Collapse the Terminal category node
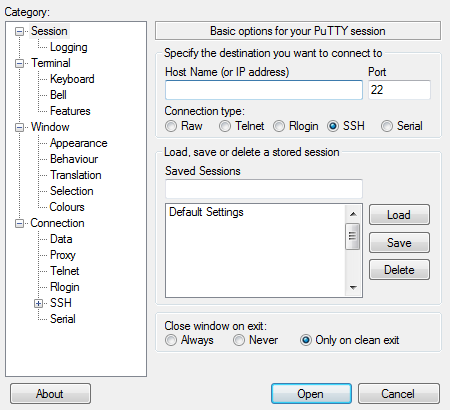The width and height of the screenshot is (450, 410). [20, 63]
